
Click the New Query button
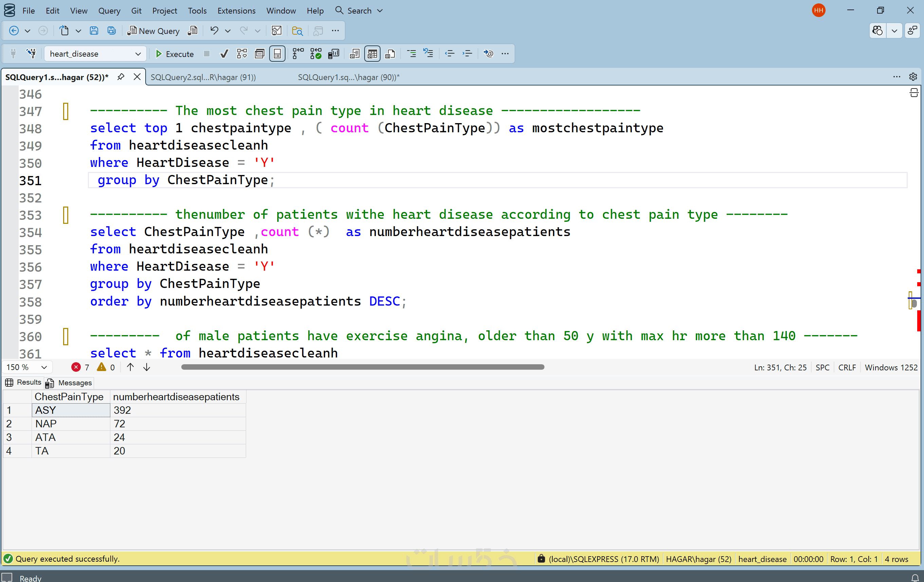(153, 31)
